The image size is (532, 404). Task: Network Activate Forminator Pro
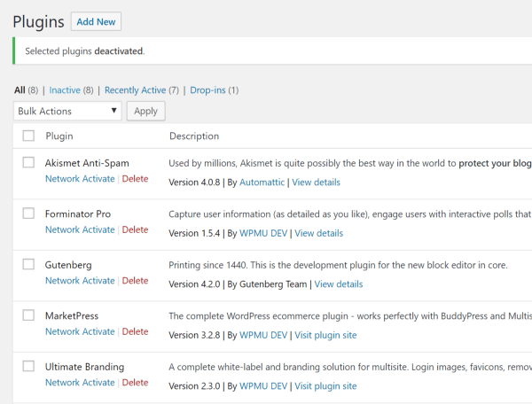coord(80,229)
